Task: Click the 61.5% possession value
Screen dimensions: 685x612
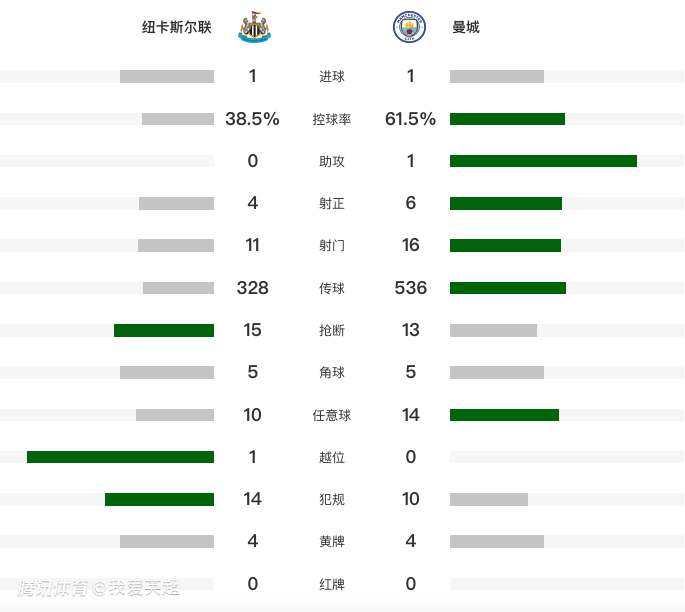Action: [x=411, y=119]
